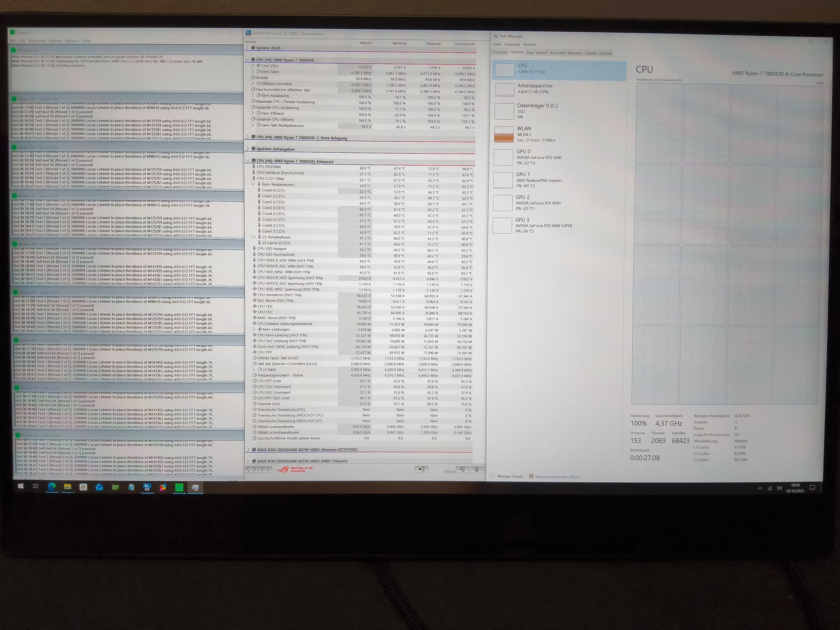Image resolution: width=840 pixels, height=630 pixels.
Task: Expand Speicher-Zeitangaben sensor group
Action: 248,149
